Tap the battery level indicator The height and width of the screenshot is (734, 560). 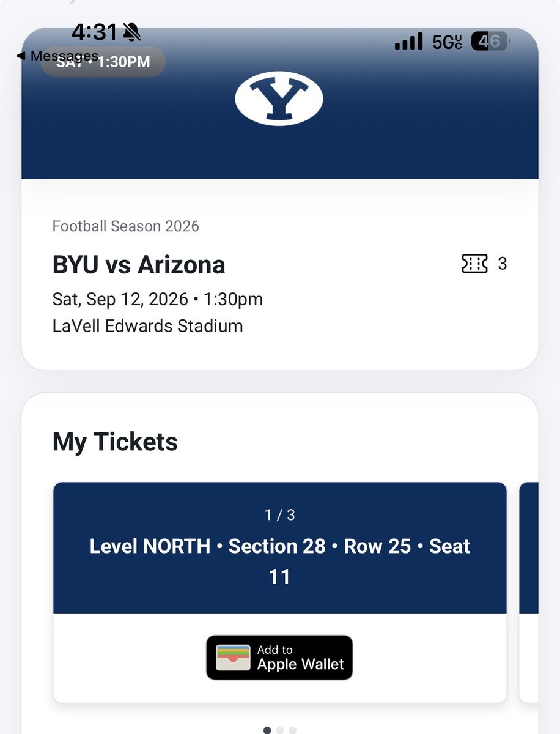click(x=491, y=42)
